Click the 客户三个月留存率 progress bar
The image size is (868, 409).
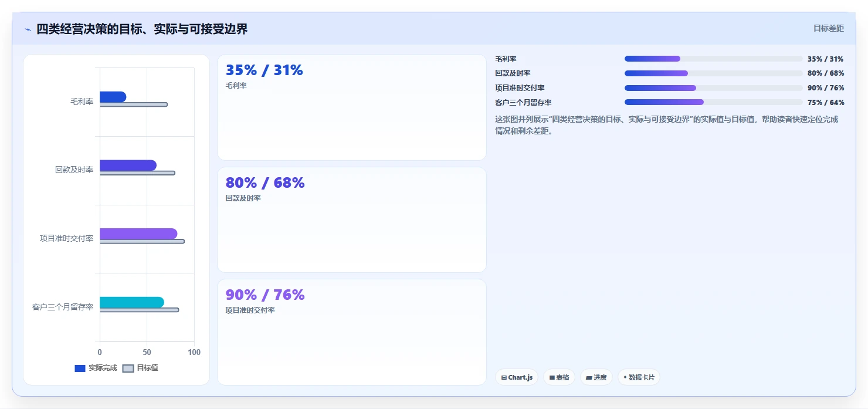pyautogui.click(x=713, y=102)
